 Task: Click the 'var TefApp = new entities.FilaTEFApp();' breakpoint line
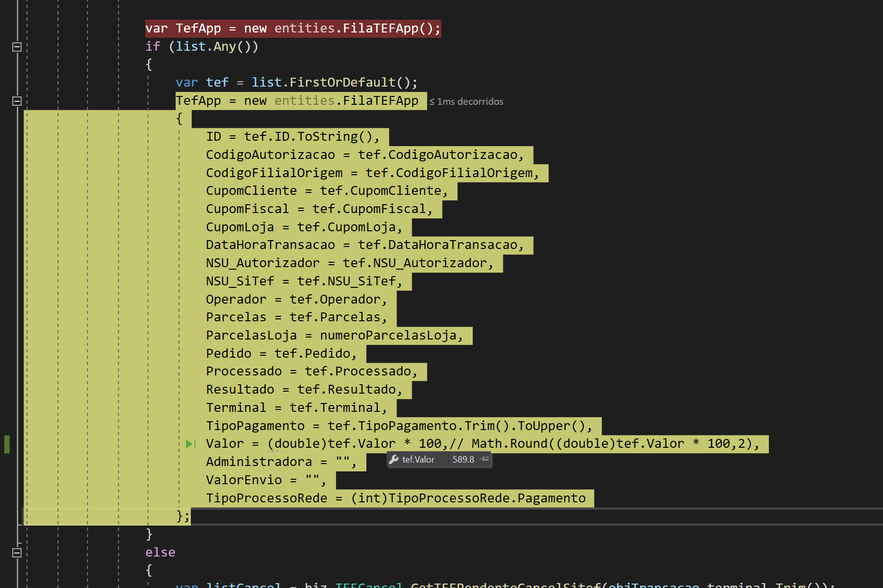point(293,29)
